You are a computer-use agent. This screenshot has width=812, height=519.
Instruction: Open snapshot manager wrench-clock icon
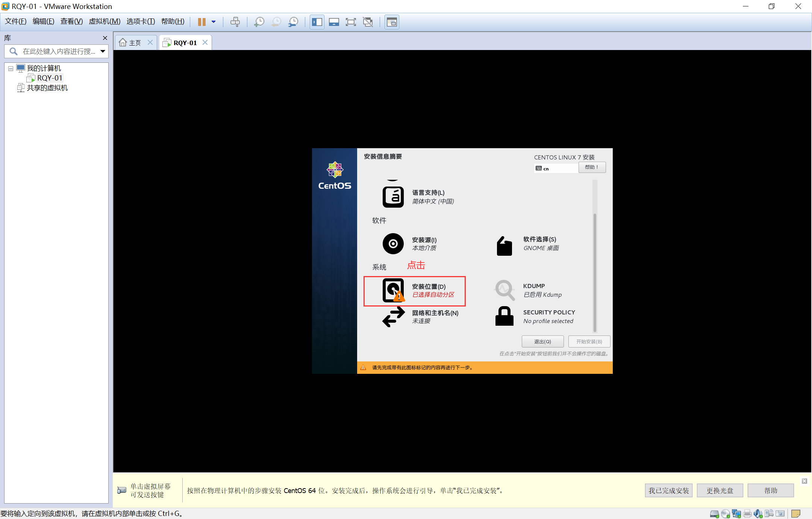(293, 22)
